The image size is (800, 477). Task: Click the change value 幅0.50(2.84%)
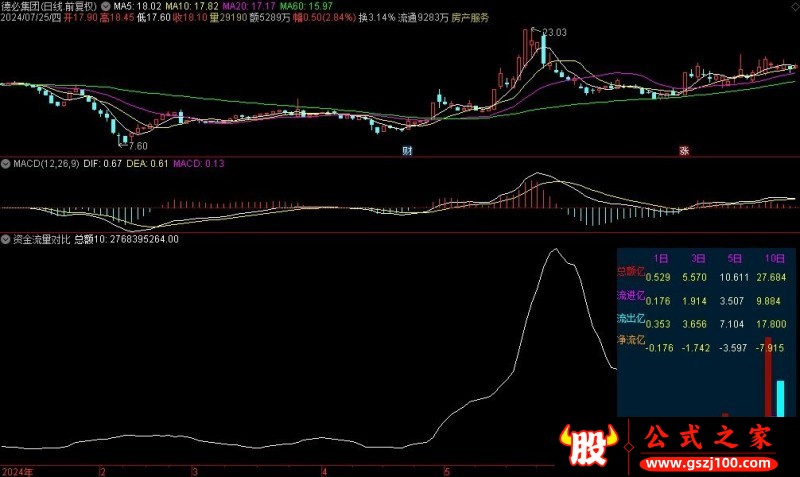324,18
